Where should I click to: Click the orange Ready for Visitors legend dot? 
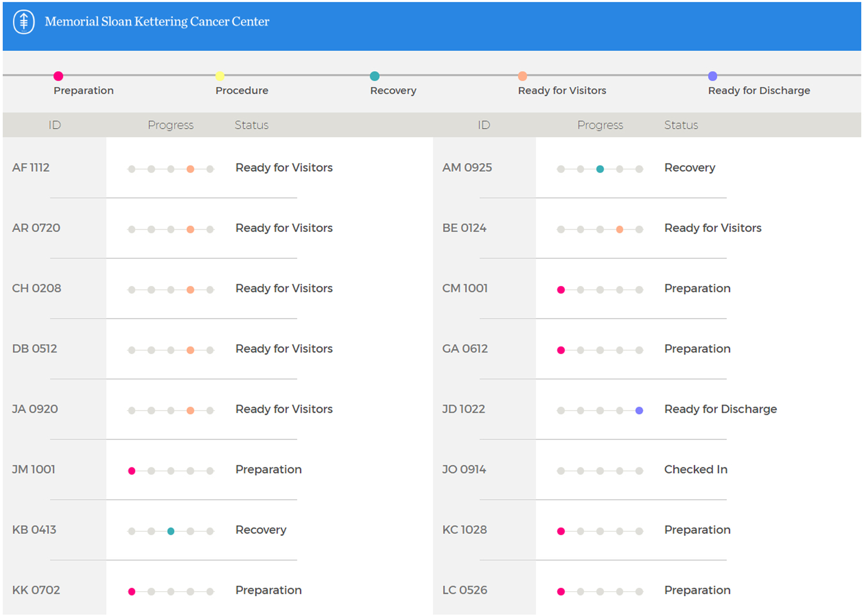[x=522, y=76]
